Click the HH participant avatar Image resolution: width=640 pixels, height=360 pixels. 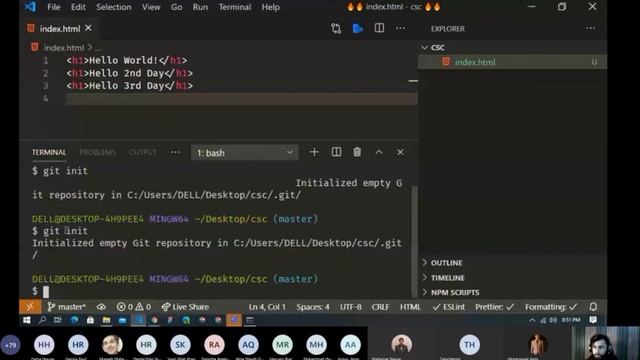tap(44, 345)
